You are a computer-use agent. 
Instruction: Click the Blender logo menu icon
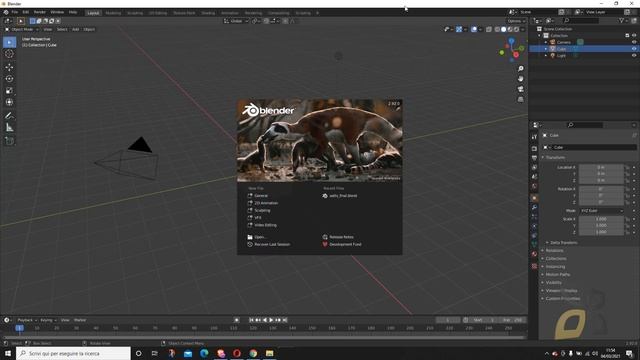[6, 12]
